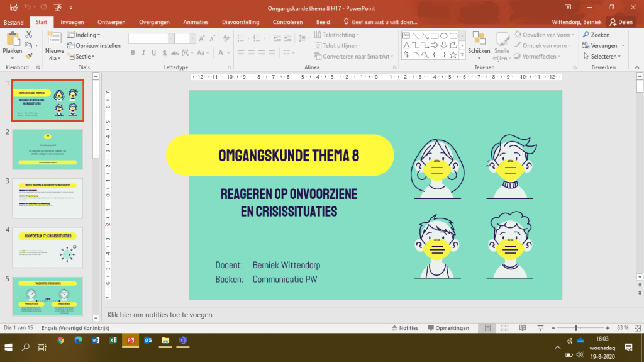Toggle the Notities pane

[x=404, y=328]
